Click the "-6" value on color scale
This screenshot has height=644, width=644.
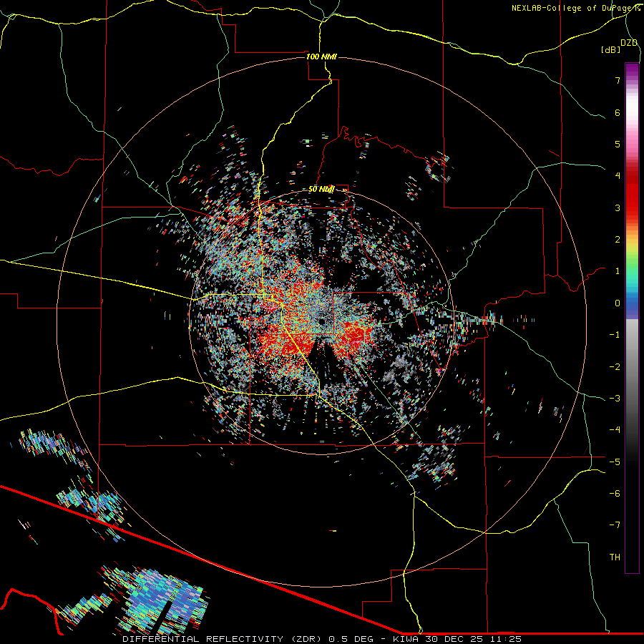pyautogui.click(x=615, y=494)
